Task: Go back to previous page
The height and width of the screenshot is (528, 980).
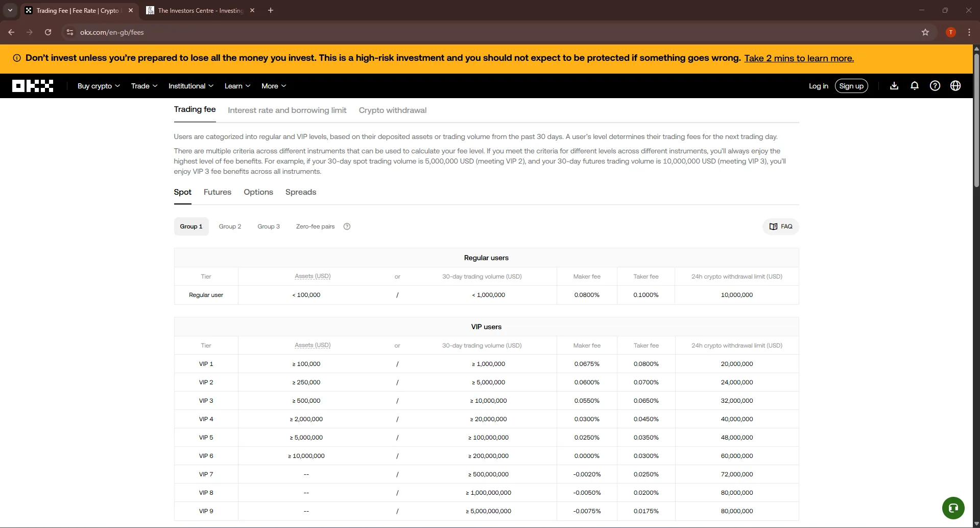Action: point(11,32)
